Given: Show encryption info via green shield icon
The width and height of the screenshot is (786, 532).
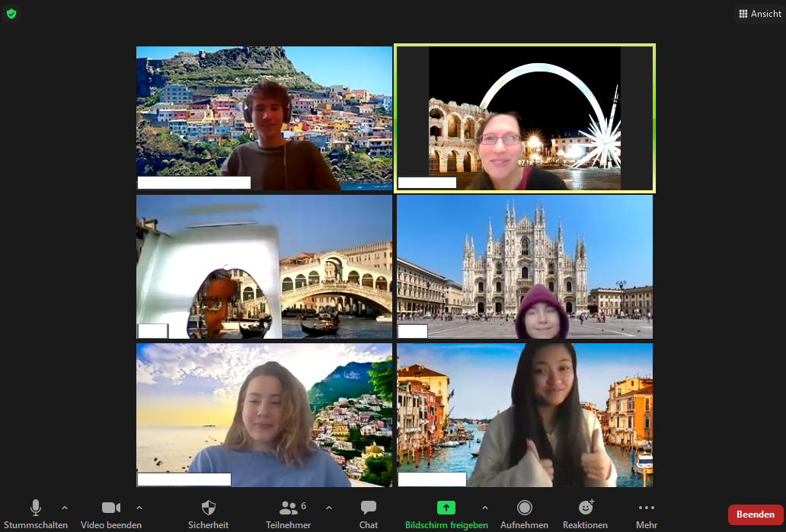Looking at the screenshot, I should click(11, 14).
